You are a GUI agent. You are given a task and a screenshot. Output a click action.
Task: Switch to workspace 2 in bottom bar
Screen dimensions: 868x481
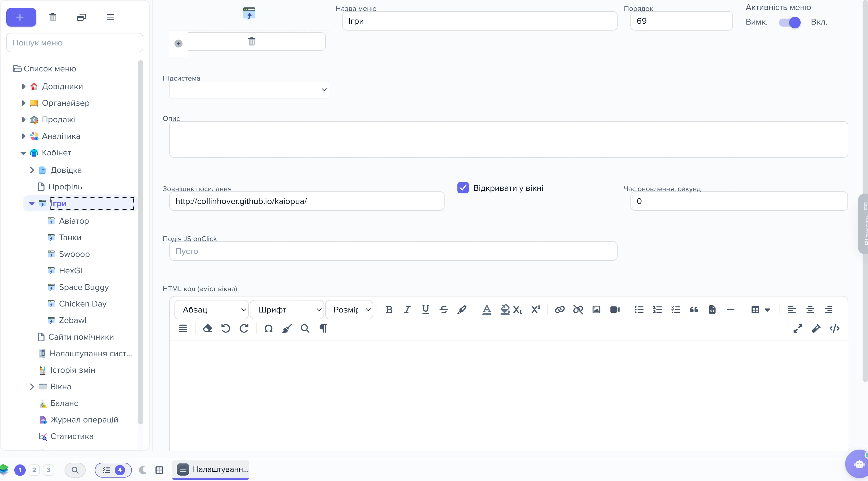click(x=34, y=470)
